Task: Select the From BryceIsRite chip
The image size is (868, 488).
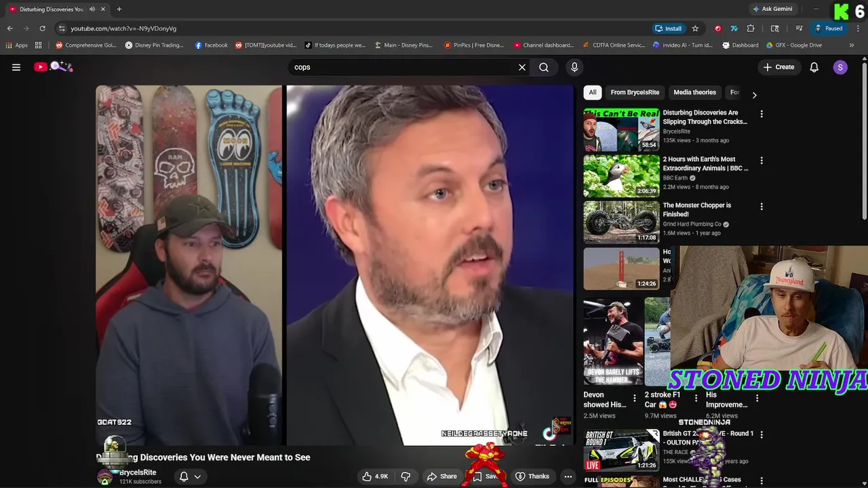Action: (635, 92)
